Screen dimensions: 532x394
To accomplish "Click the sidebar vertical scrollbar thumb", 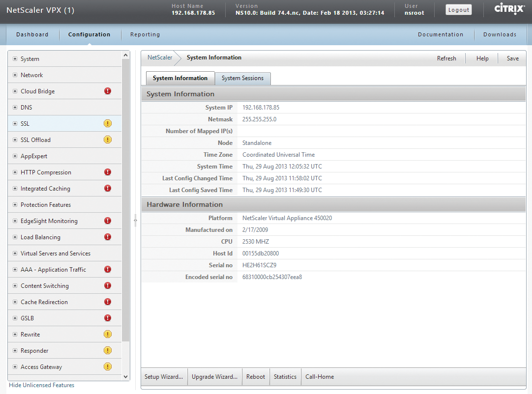I will click(126, 200).
